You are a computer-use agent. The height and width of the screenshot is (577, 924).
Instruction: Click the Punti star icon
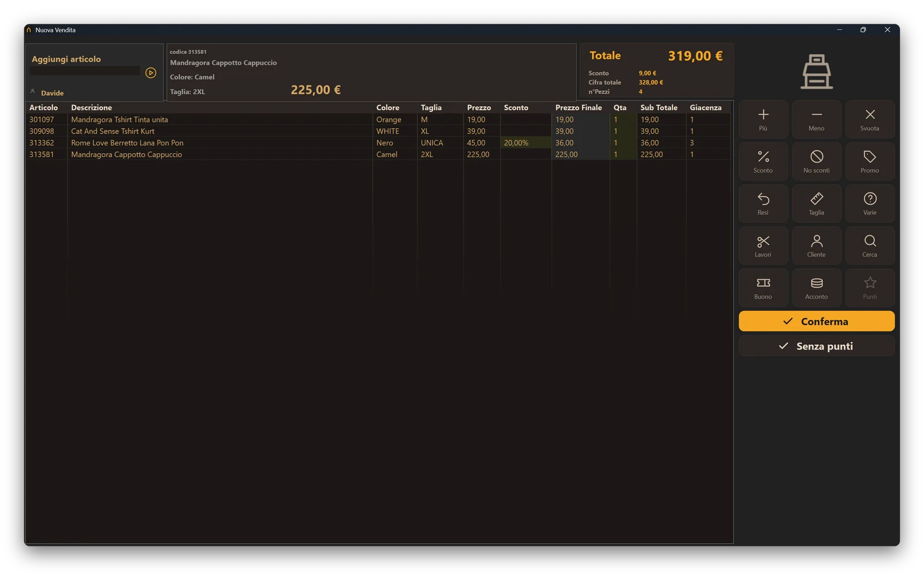[x=870, y=282]
